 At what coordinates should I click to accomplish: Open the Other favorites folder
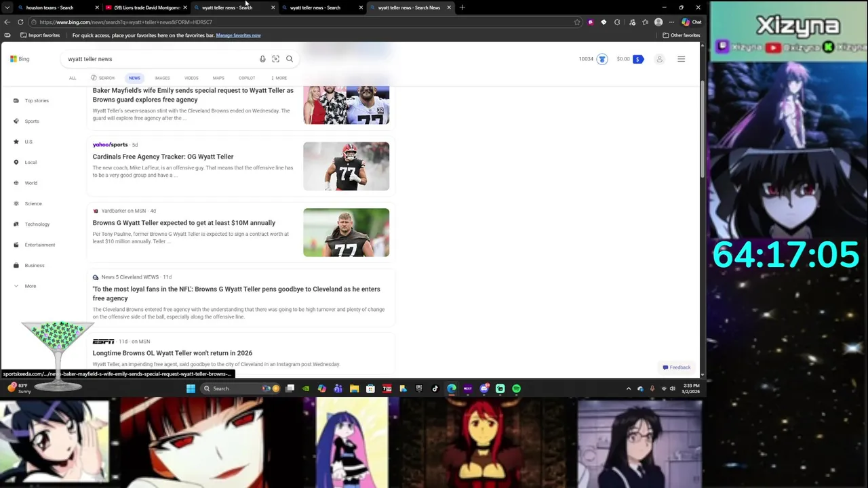click(x=682, y=35)
